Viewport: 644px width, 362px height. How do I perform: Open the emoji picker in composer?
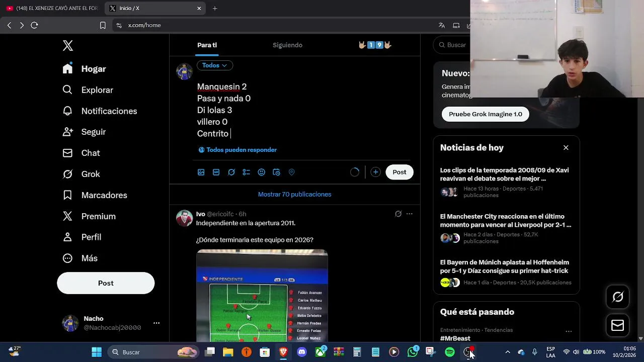coord(262,172)
